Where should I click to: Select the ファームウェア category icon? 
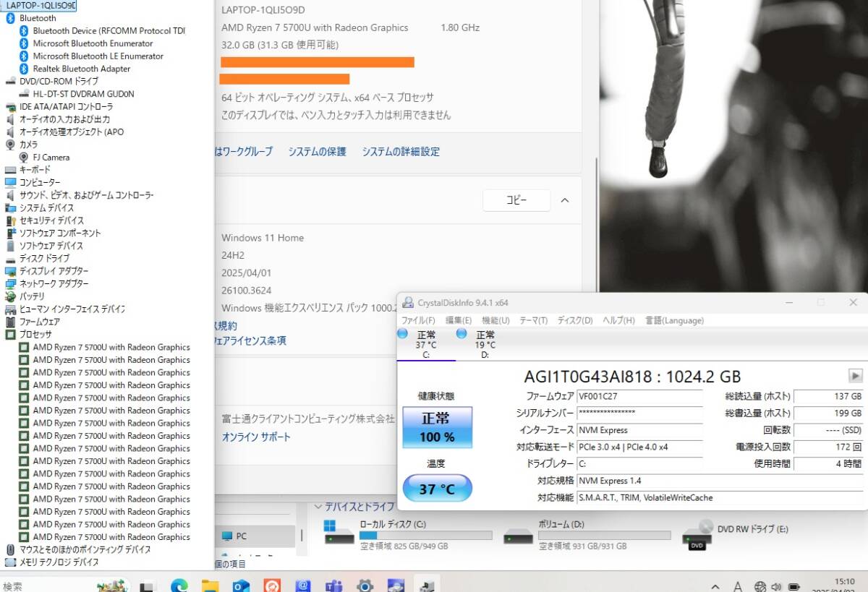pos(11,322)
